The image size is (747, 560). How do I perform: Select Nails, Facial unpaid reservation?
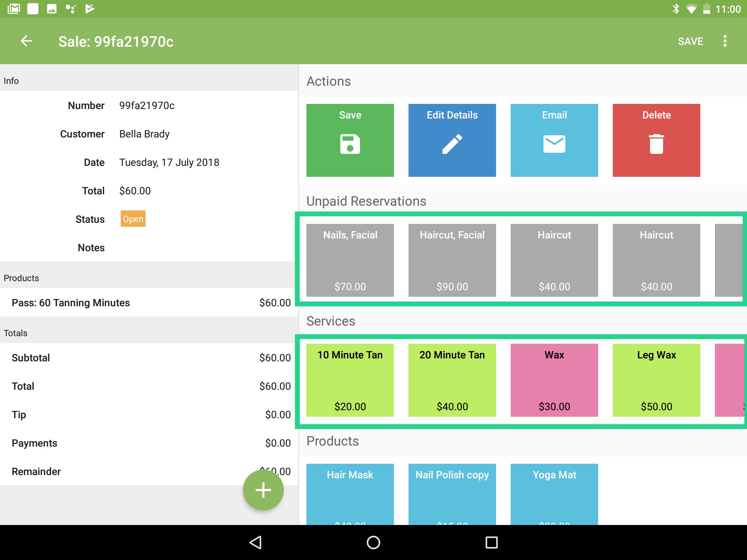coord(350,260)
